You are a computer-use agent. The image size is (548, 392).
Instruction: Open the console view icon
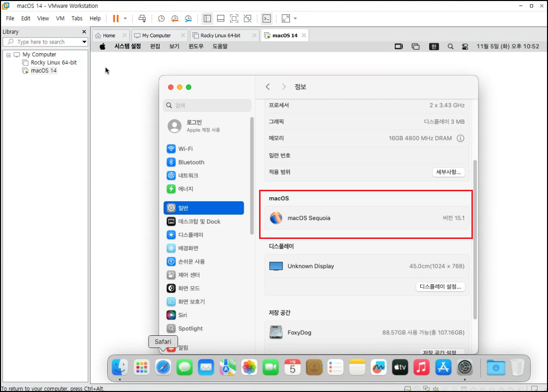click(x=267, y=18)
